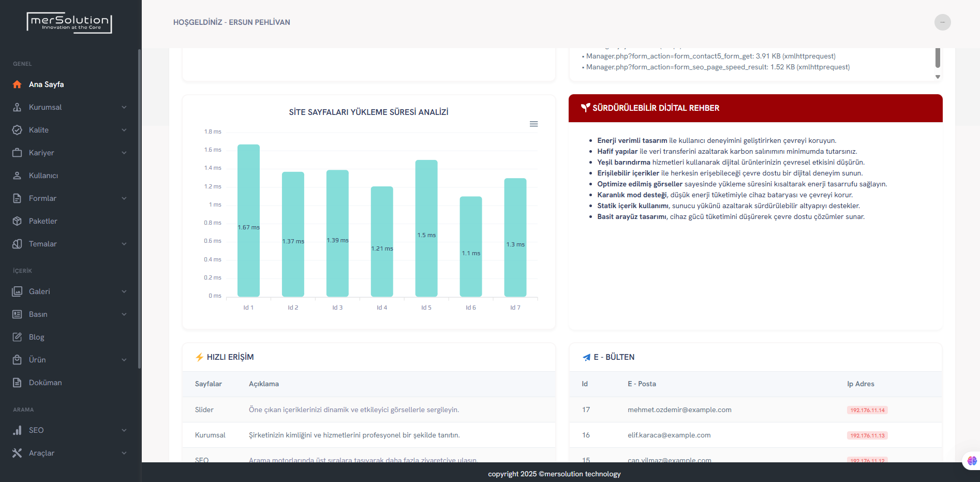
Task: Select Ürün in the sidebar
Action: 37,360
